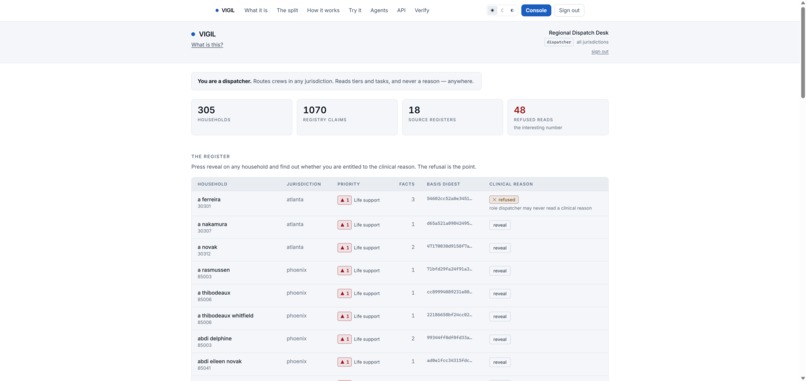Open the What it is nav item
The height and width of the screenshot is (381, 806).
tap(256, 10)
